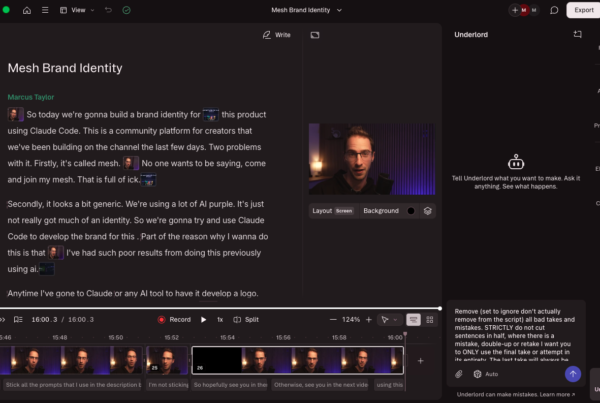This screenshot has width=600, height=403.
Task: Click the paperclip attach icon in Underlord
Action: point(459,374)
